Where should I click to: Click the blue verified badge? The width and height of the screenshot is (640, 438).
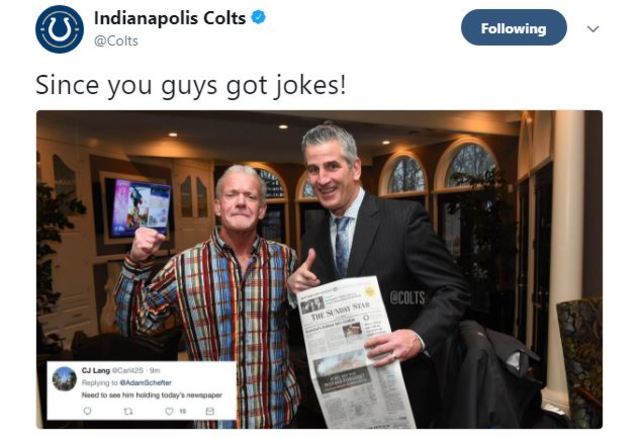point(258,18)
